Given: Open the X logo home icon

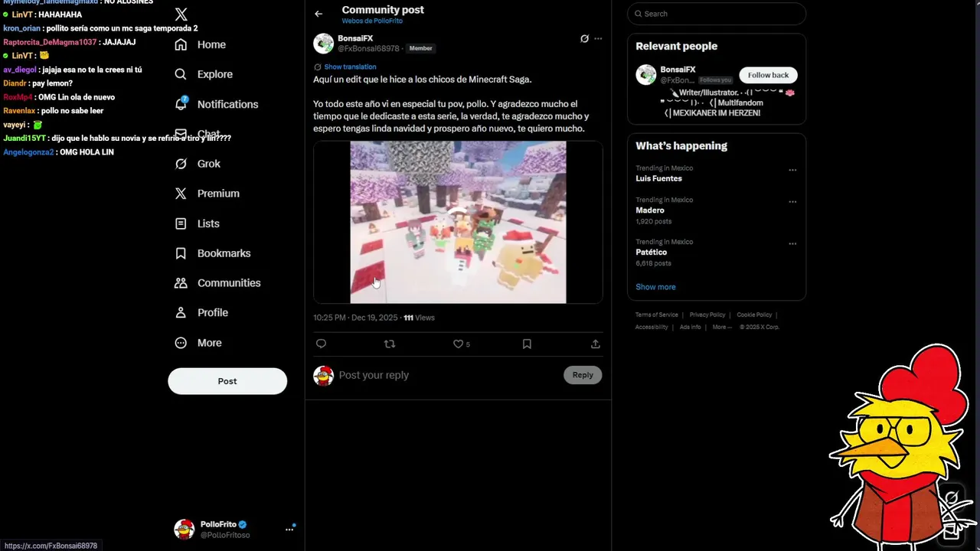Looking at the screenshot, I should 181,15.
